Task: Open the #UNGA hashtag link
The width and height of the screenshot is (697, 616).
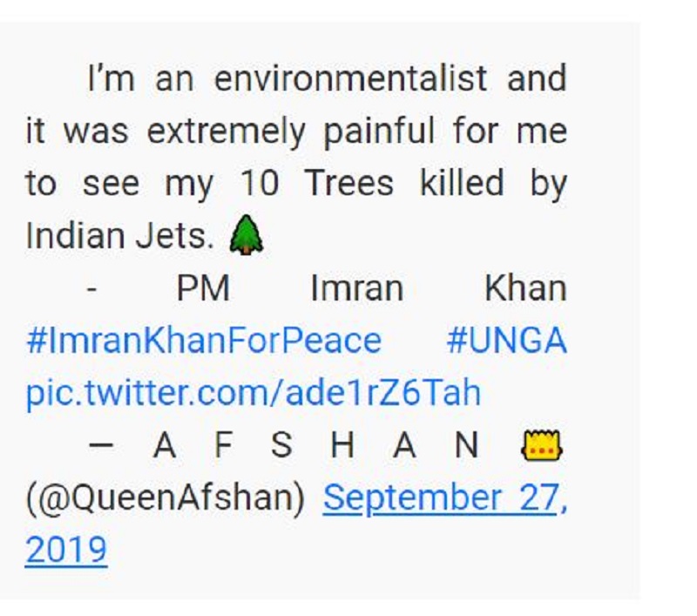Action: pos(507,341)
